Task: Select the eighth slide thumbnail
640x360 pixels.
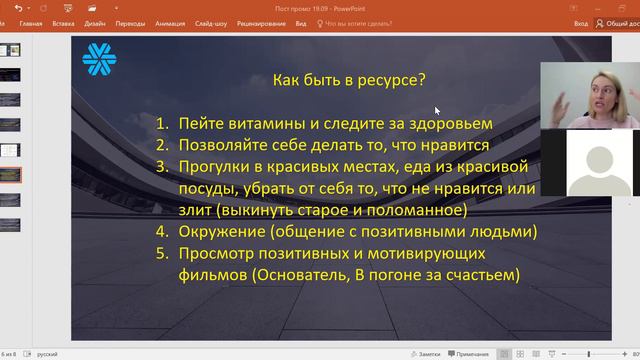Action: (x=10, y=225)
